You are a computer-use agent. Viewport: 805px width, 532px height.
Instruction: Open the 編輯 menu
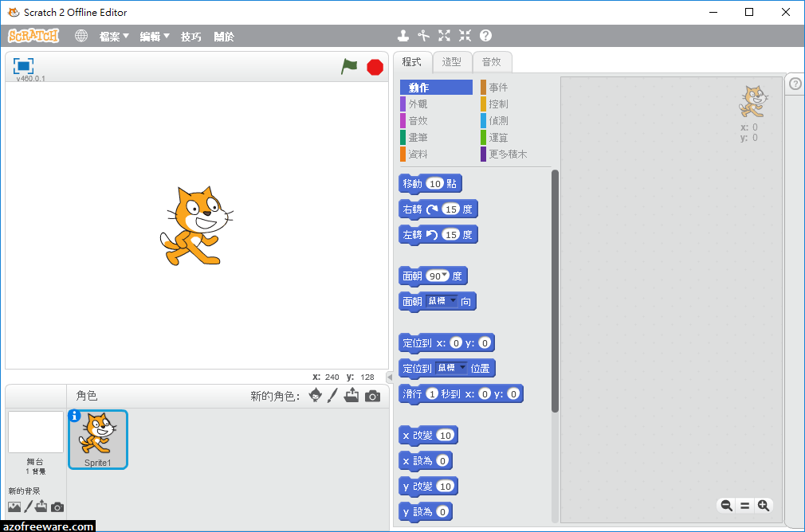point(155,37)
